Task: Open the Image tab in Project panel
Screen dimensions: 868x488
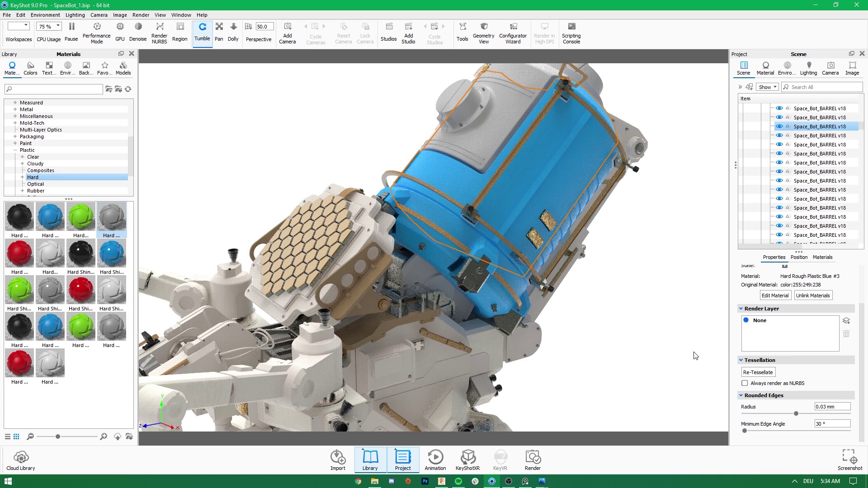Action: coord(852,69)
